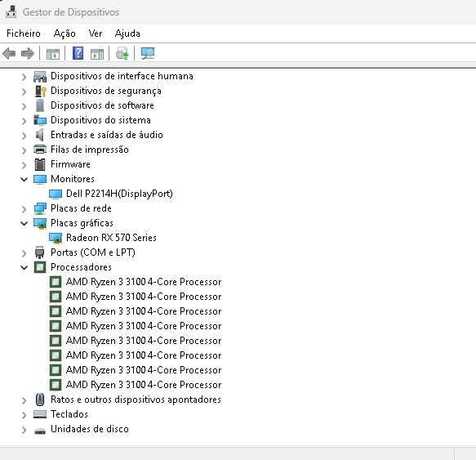Expand Dispositivos de software node
476x460 pixels.
pyautogui.click(x=24, y=106)
